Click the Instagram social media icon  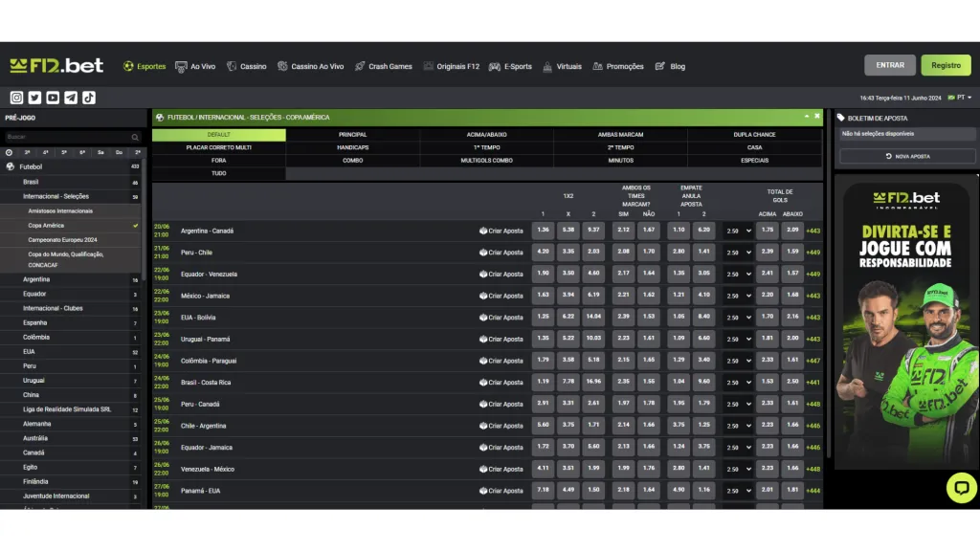click(x=16, y=98)
